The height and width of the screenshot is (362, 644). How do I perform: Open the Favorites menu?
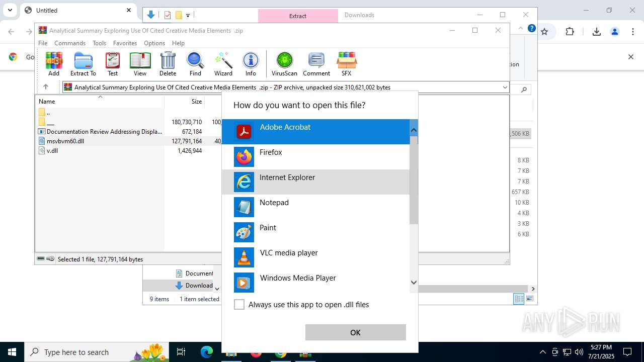pos(125,43)
